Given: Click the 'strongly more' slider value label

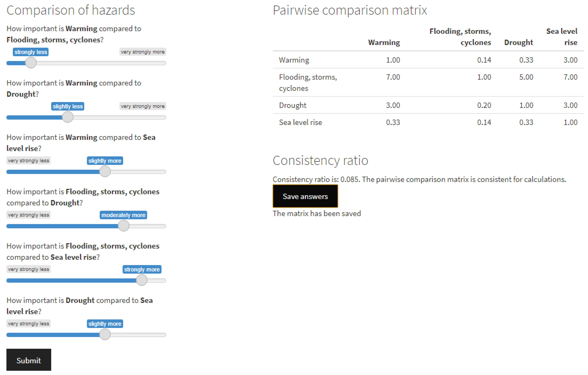Looking at the screenshot, I should pos(142,269).
